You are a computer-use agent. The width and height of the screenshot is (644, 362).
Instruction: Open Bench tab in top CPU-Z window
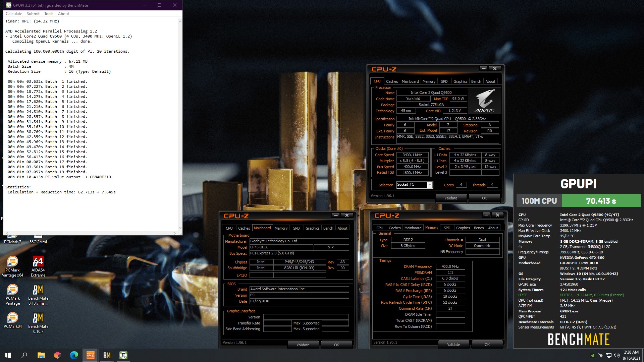476,81
